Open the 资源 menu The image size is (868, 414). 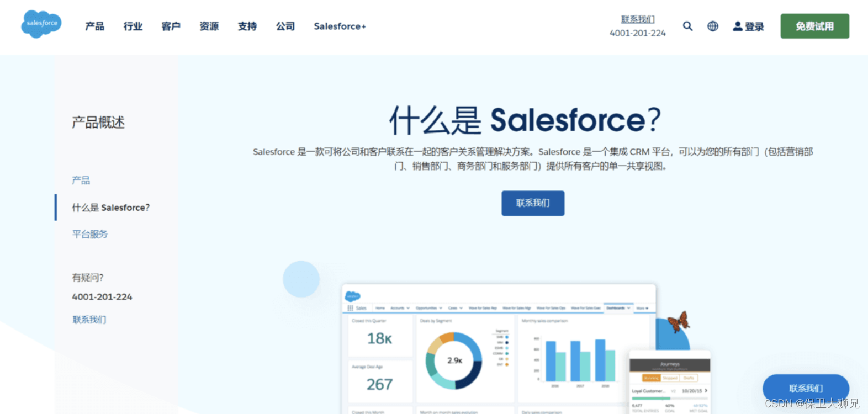(x=209, y=26)
